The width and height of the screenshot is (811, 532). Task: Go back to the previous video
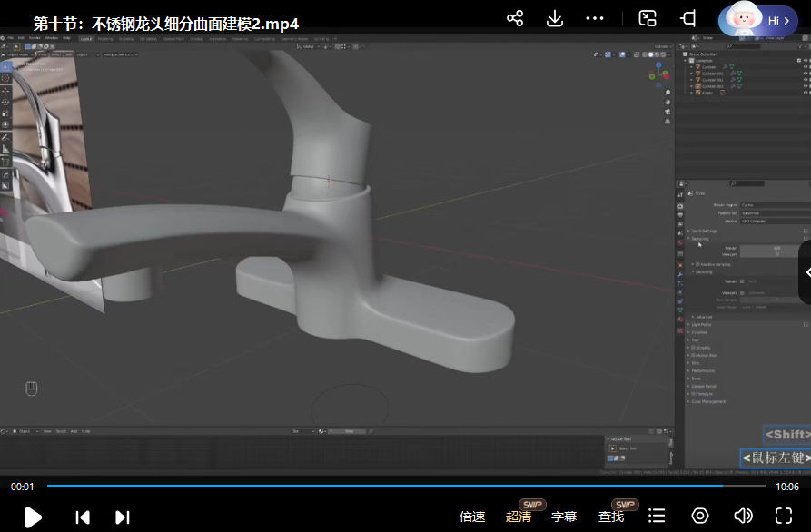[83, 517]
